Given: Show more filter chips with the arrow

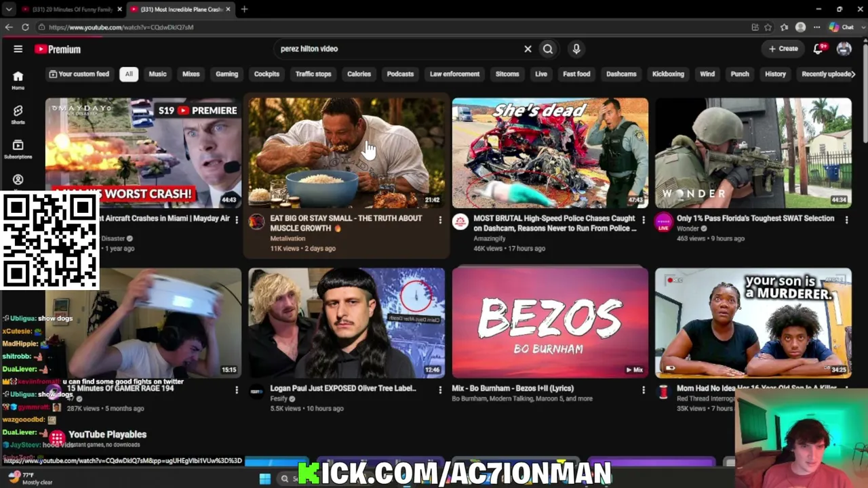Looking at the screenshot, I should [852, 74].
